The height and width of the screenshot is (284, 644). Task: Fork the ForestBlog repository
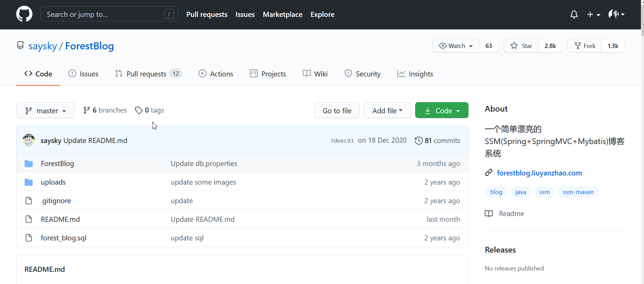(585, 46)
